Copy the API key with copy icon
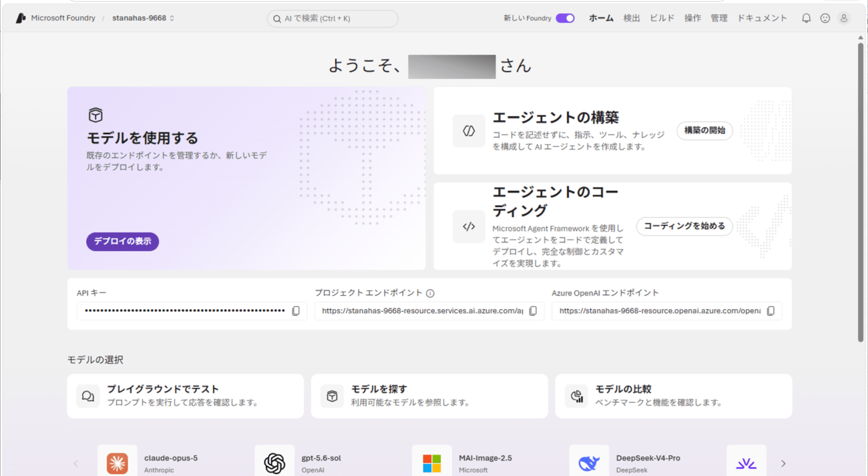This screenshot has width=868, height=476. 296,311
